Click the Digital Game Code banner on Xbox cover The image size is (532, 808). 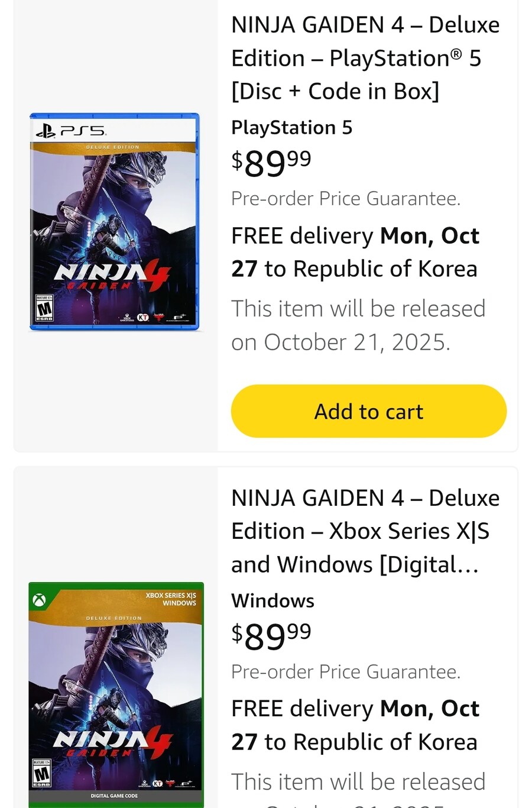pyautogui.click(x=115, y=796)
